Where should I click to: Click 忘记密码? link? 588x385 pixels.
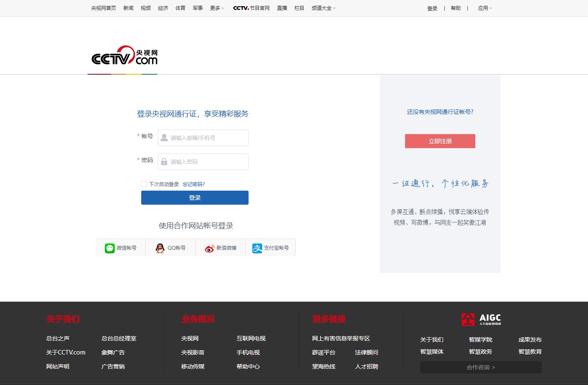194,184
